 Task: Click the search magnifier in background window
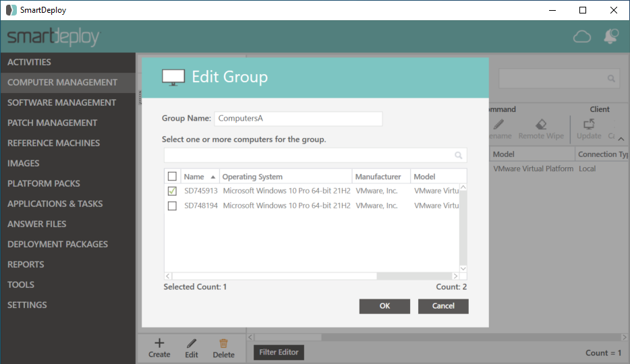(611, 79)
